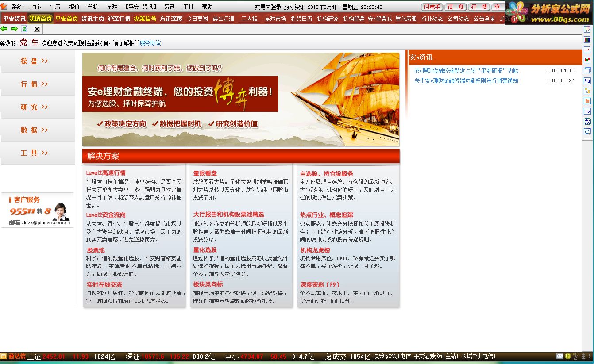Viewport: 594px width, 364px height.
Task: Open the colored quote table icon in right sidebar
Action: 587,40
